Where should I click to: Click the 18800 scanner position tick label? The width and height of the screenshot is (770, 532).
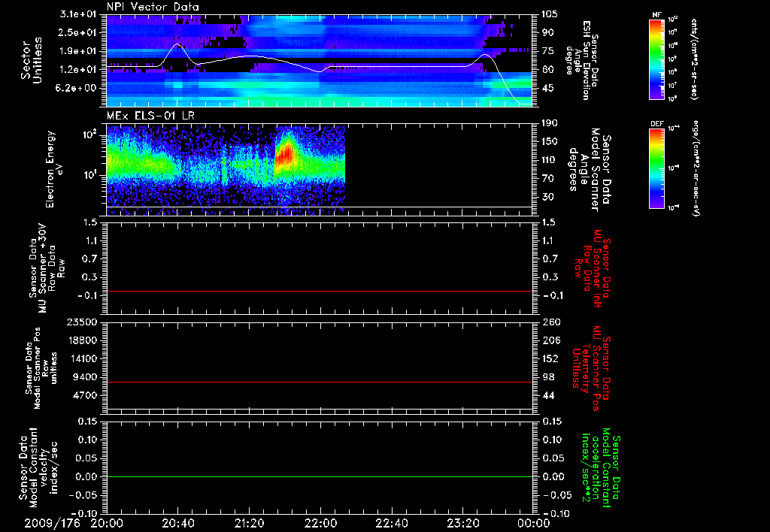pyautogui.click(x=83, y=340)
